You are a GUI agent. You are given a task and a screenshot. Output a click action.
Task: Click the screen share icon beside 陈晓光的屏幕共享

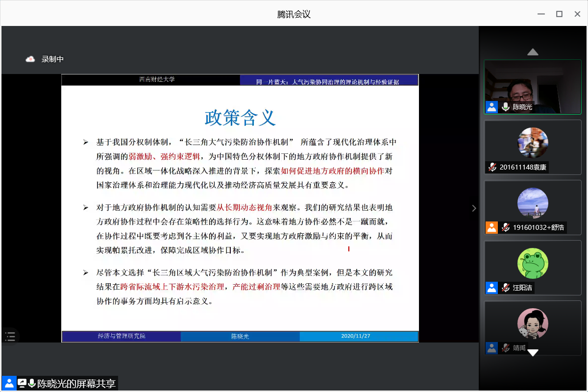(x=22, y=383)
